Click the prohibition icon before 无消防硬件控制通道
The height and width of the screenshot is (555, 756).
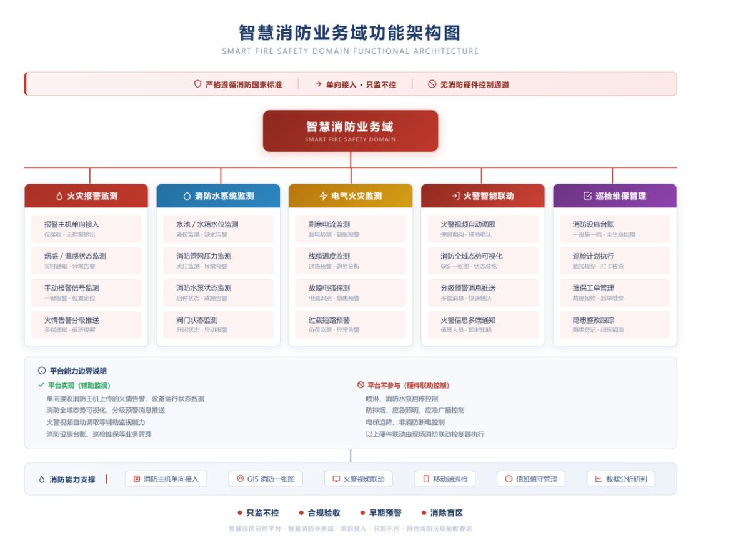[x=432, y=84]
